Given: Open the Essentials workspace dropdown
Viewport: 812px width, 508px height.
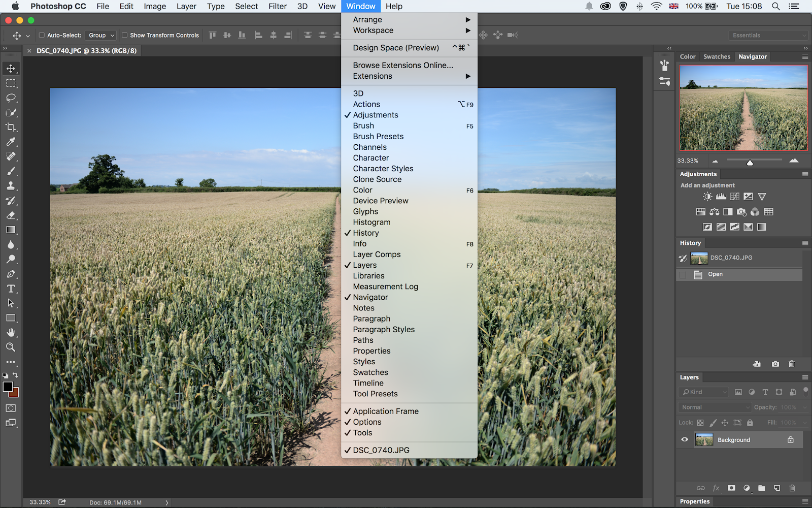Looking at the screenshot, I should [x=768, y=35].
